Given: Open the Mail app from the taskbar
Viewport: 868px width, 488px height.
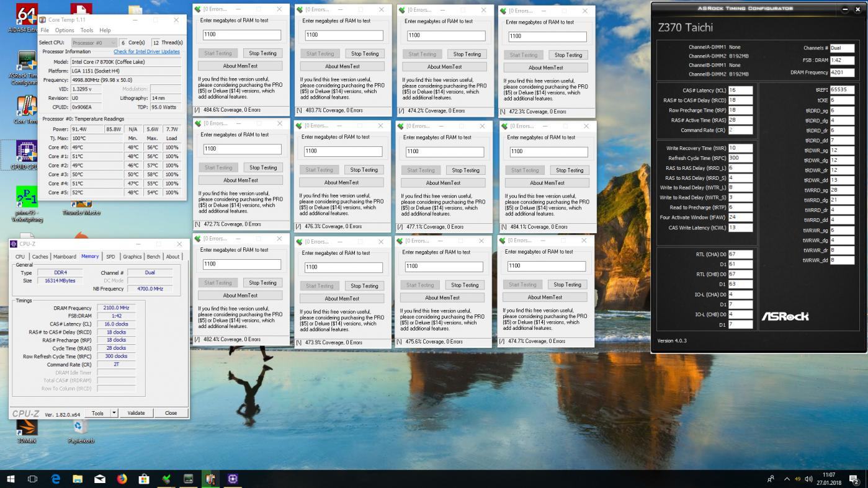Looking at the screenshot, I should [x=100, y=479].
